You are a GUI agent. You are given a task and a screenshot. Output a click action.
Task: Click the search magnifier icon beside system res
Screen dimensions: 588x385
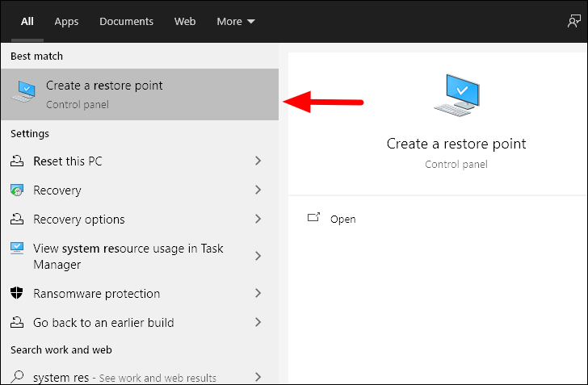point(17,376)
